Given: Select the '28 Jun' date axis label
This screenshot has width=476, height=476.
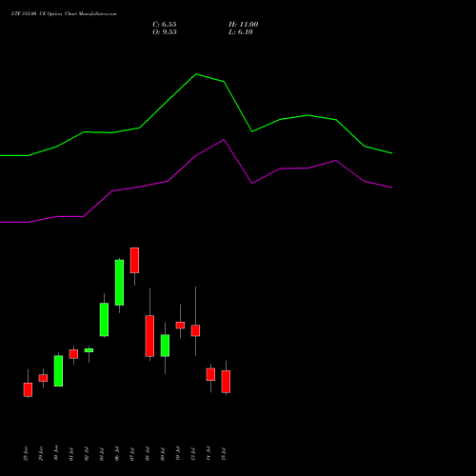Looking at the screenshot, I should coord(26,453).
